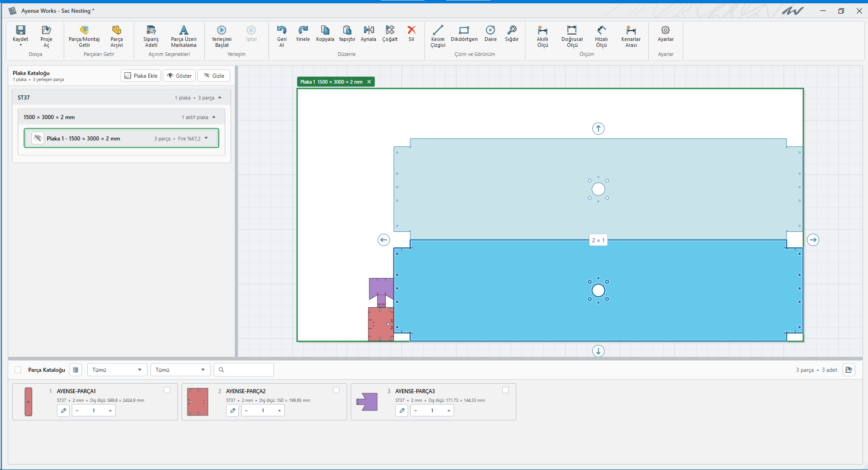This screenshot has height=470, width=868.
Task: Open the second Tümü filter dropdown
Action: [x=181, y=370]
